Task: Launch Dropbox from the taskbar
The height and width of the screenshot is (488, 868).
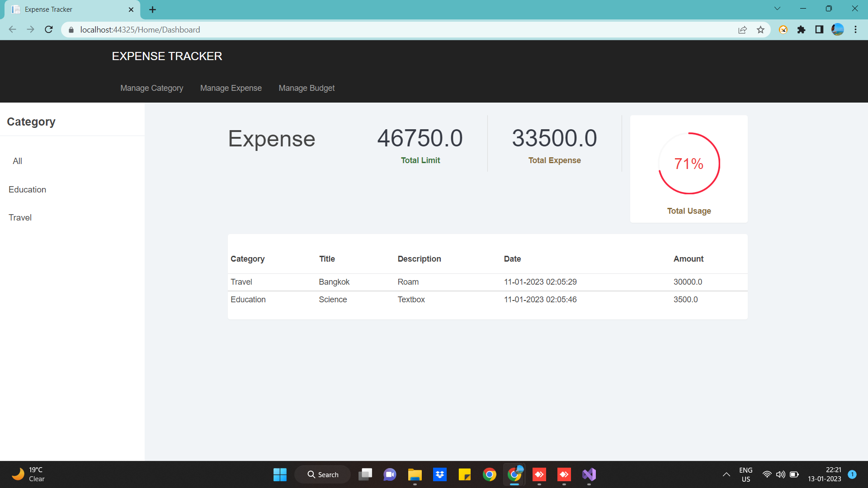Action: [439, 474]
